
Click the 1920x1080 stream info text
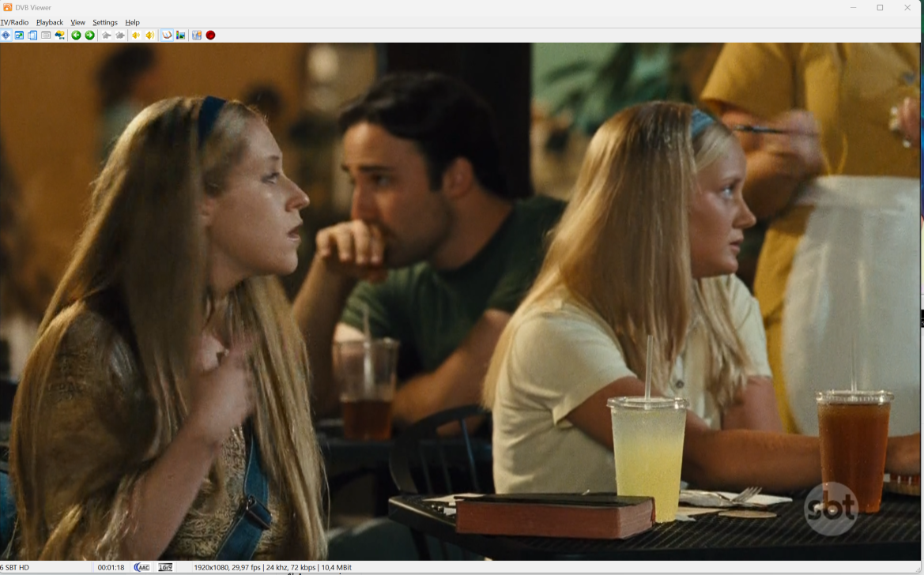[x=272, y=567]
